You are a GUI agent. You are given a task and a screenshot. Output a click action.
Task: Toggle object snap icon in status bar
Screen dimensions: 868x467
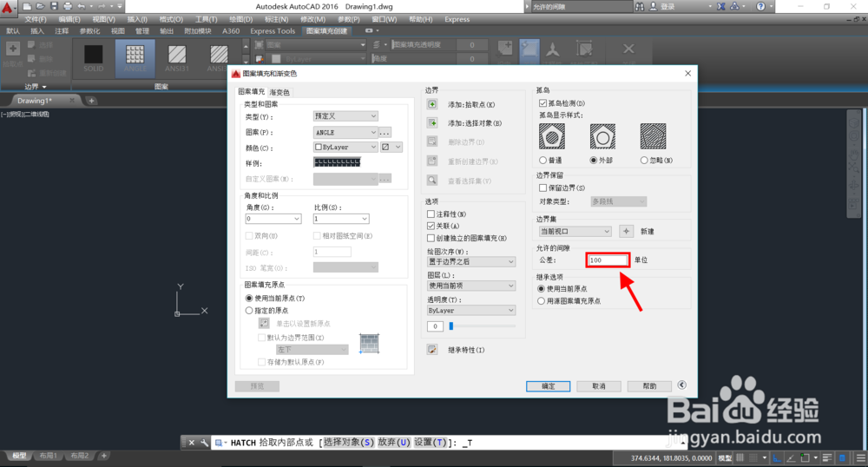[806, 458]
